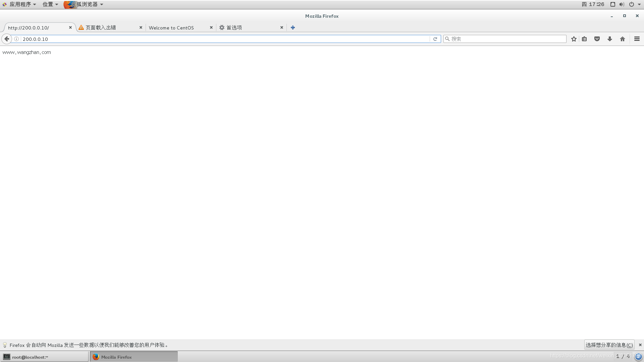Save page to Pocket
The width and height of the screenshot is (644, 362).
(x=597, y=39)
